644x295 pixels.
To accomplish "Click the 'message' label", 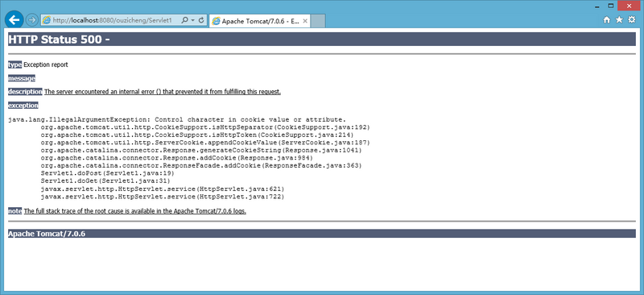I will coord(22,78).
